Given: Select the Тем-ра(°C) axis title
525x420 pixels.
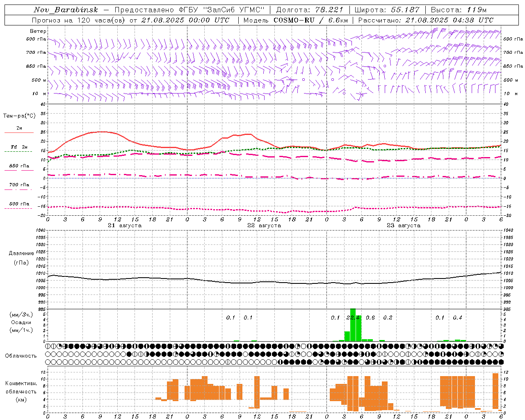Looking at the screenshot, I should pyautogui.click(x=19, y=116).
